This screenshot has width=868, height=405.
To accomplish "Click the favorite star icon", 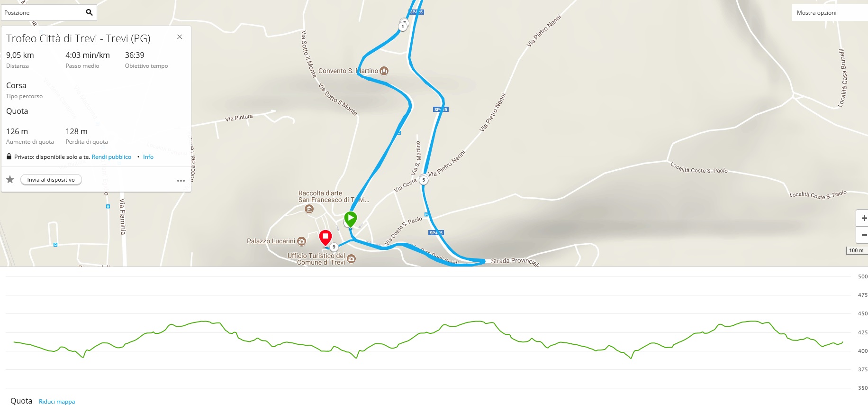I will pyautogui.click(x=10, y=179).
